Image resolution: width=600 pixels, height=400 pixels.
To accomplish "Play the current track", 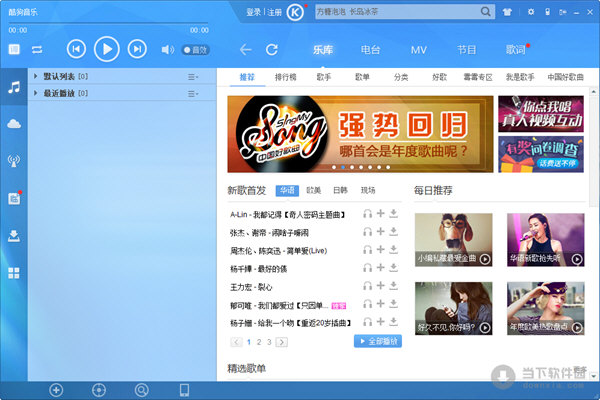I will click(x=107, y=49).
